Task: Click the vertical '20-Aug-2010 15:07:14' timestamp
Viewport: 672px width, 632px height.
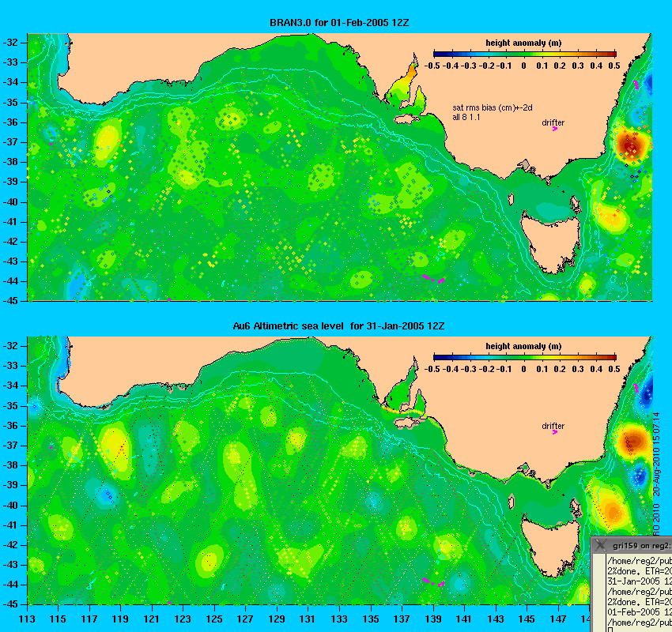Action: [x=656, y=454]
